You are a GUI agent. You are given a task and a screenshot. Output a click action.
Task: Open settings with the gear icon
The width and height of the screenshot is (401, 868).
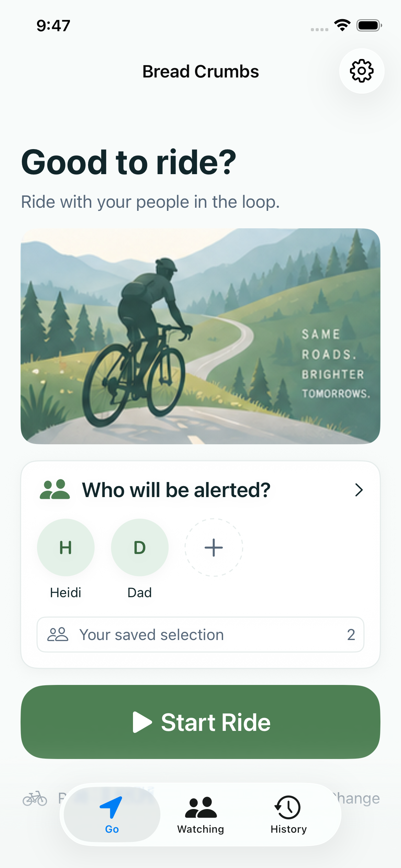tap(362, 71)
